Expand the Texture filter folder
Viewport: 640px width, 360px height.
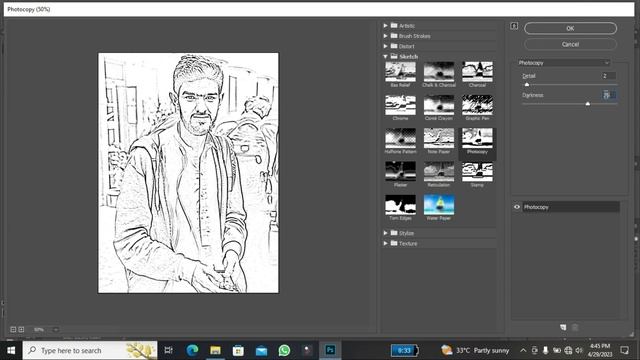[x=385, y=243]
